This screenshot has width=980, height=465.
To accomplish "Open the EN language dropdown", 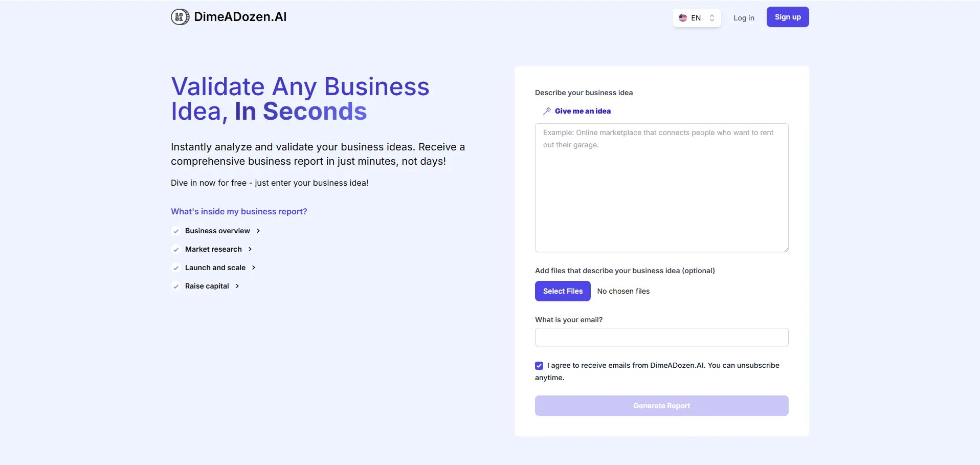I will coord(697,18).
